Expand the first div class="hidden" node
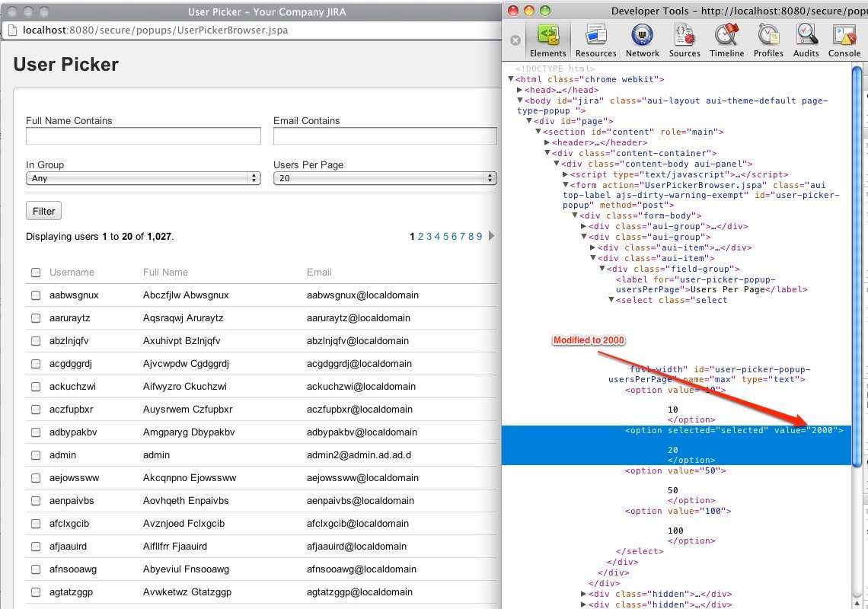Viewport: 868px width, 609px height. coord(583,594)
